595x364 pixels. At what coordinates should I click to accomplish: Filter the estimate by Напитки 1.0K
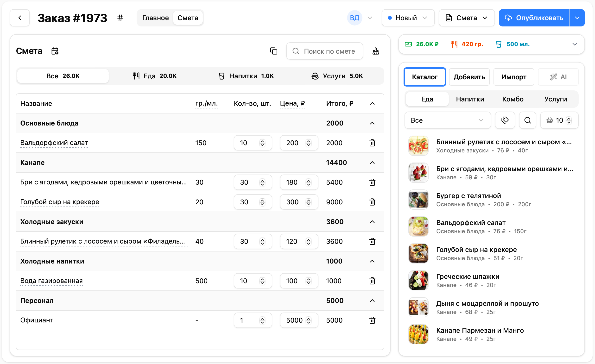[246, 76]
